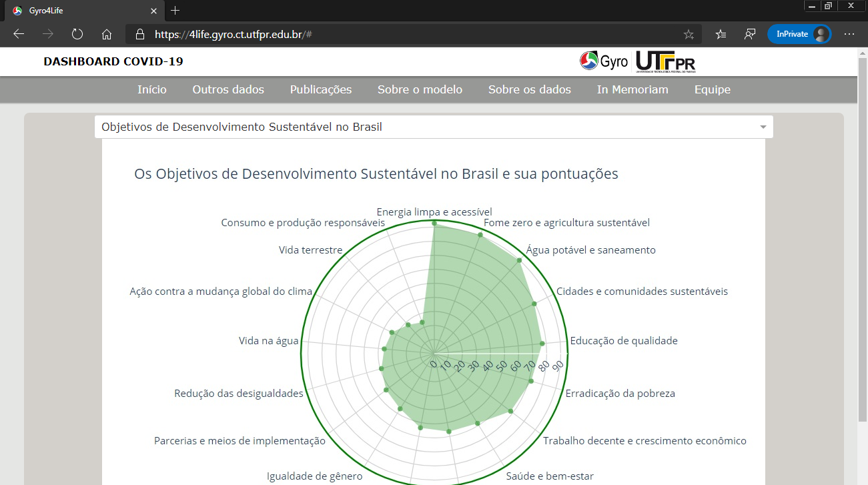Viewport: 868px width, 485px height.
Task: Open the favorites list icon
Action: pos(721,34)
